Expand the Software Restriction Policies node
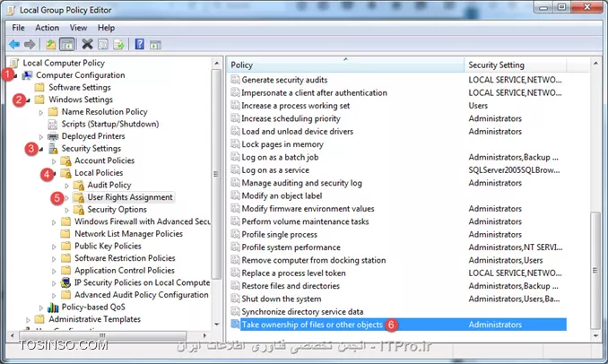The image size is (608, 364). click(54, 258)
